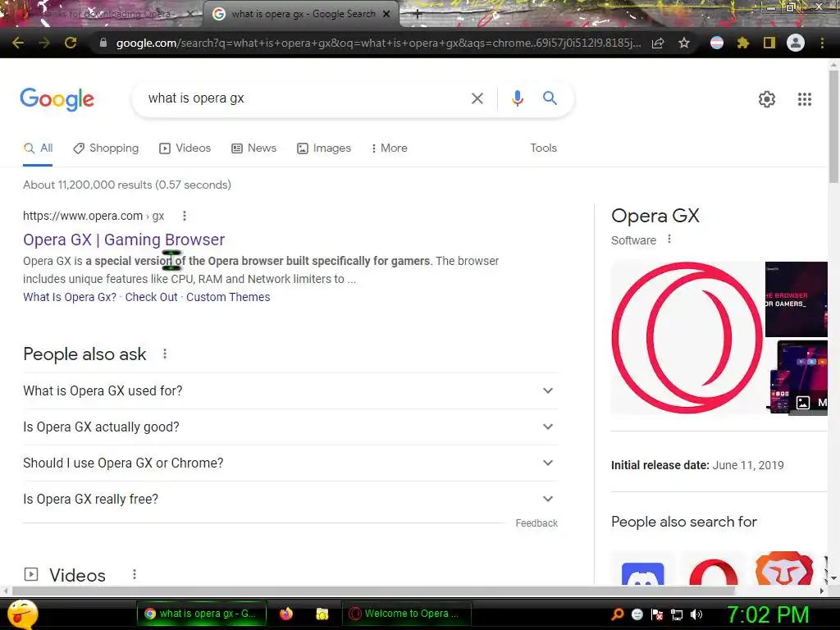Image resolution: width=840 pixels, height=630 pixels.
Task: Click the search magnifier tray icon
Action: click(618, 614)
